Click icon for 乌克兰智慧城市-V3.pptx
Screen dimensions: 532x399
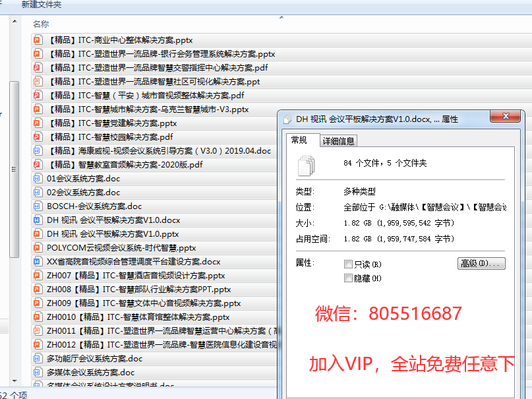pos(38,109)
